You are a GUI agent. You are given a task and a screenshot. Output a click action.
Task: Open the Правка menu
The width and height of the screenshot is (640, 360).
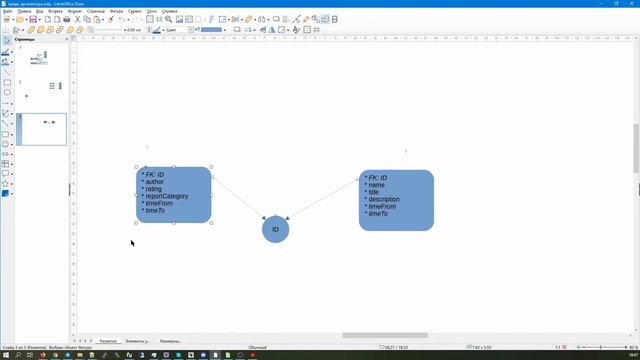click(24, 11)
